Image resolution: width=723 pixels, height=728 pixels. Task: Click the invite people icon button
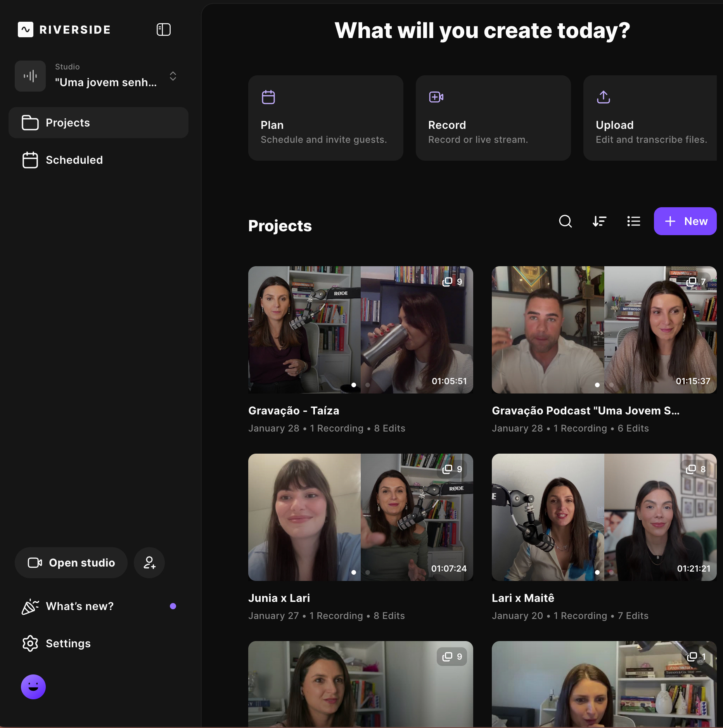click(x=149, y=563)
